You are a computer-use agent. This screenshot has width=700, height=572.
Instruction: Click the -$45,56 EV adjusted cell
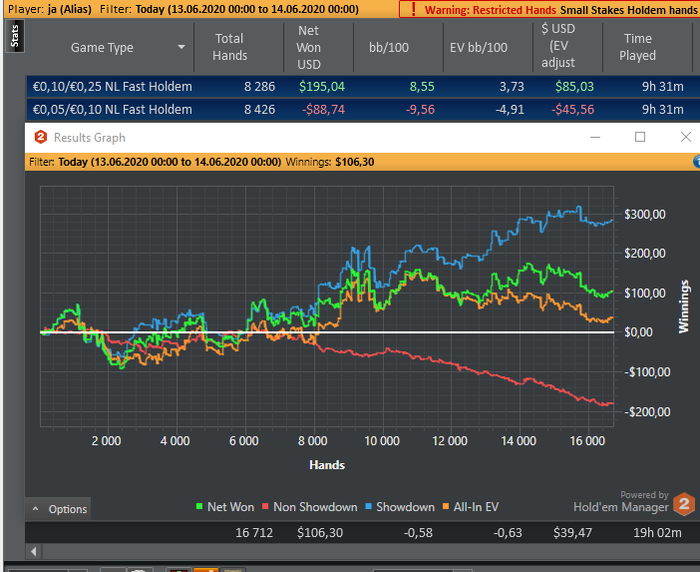point(573,110)
